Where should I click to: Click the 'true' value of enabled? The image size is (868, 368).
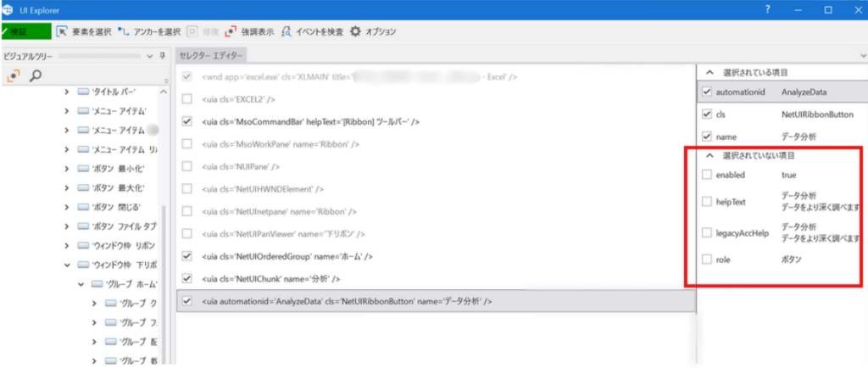789,175
